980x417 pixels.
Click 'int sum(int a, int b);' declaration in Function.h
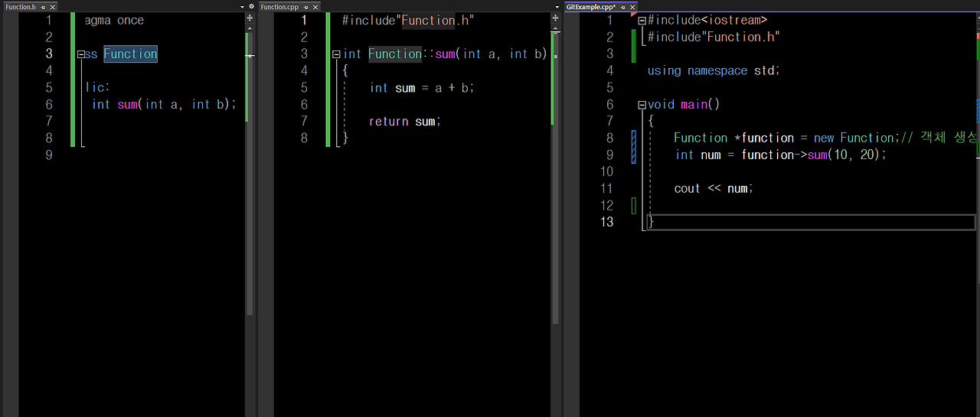tap(165, 104)
